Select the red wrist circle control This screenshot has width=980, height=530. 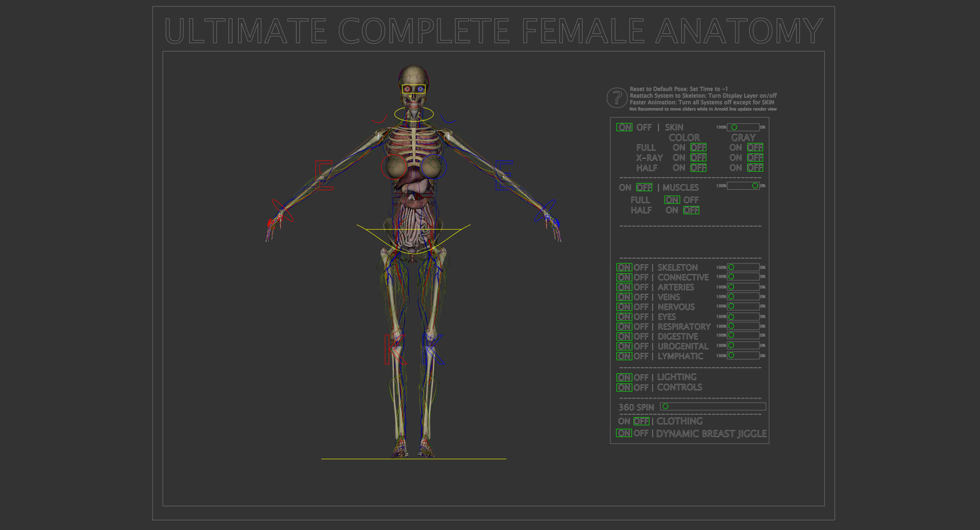[283, 210]
